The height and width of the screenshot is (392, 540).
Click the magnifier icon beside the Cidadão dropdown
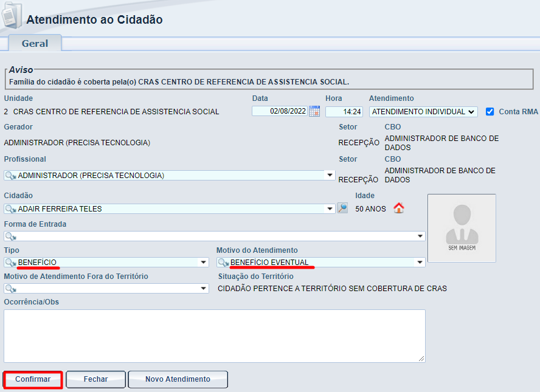pos(341,208)
